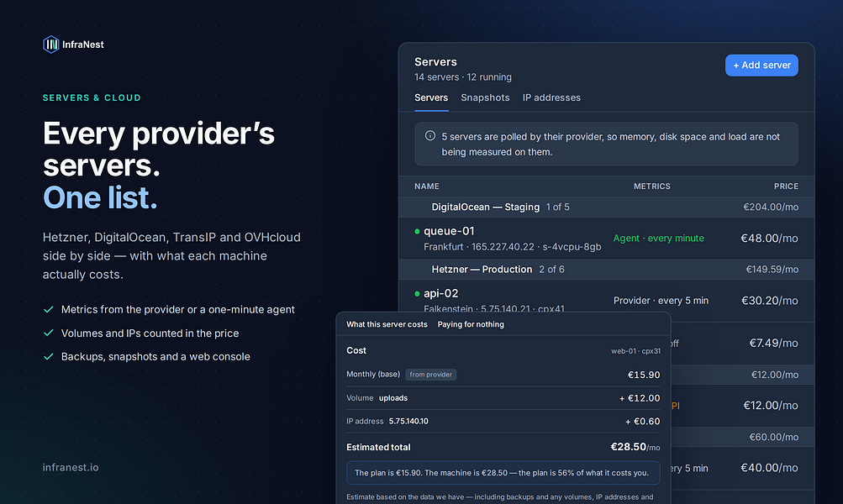Open the infranest.io link
The image size is (843, 504).
click(x=71, y=468)
